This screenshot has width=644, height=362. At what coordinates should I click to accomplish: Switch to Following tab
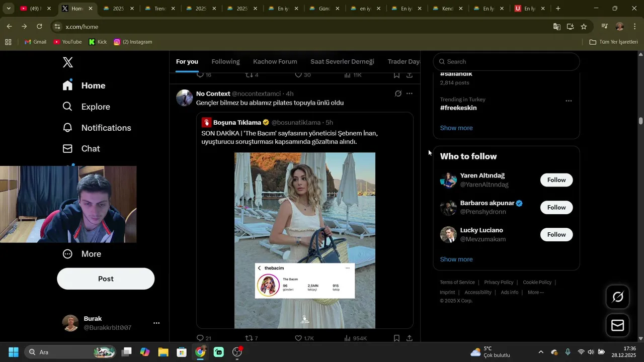(225, 62)
